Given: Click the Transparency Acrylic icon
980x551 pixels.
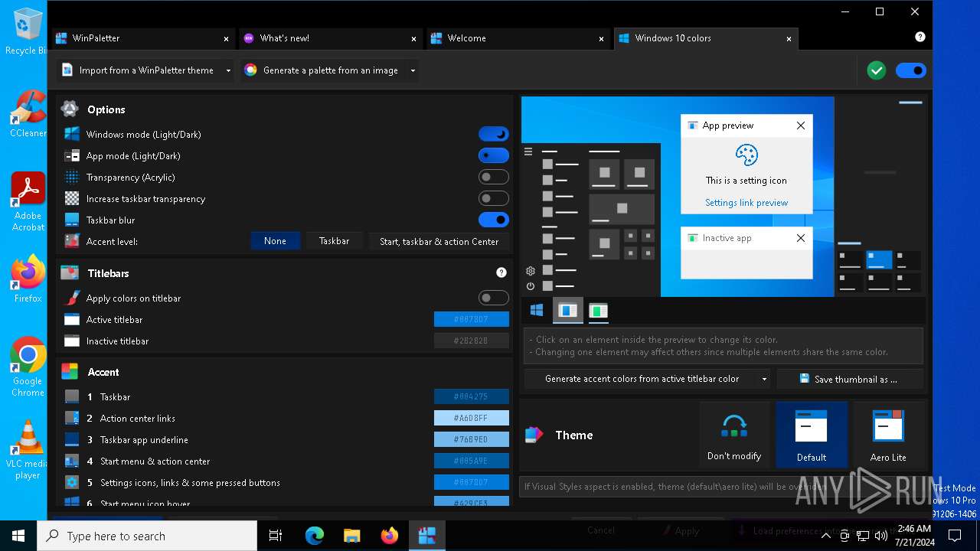Looking at the screenshot, I should point(72,177).
